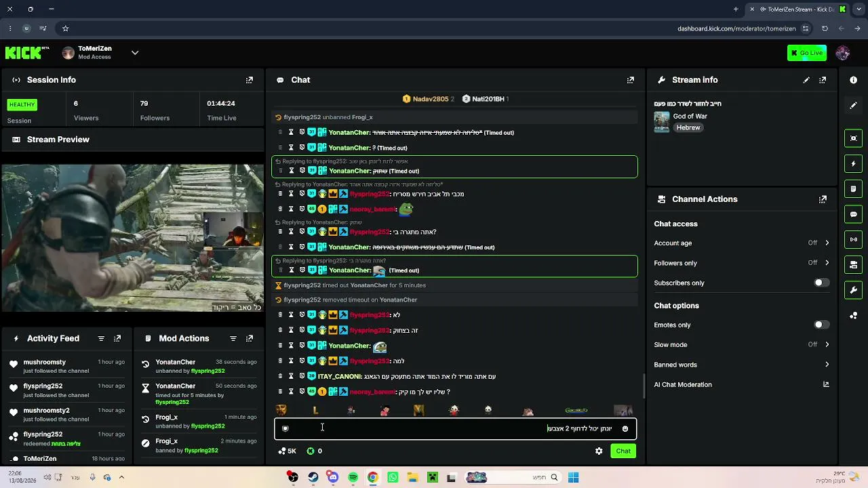Click the mushroomsty follow entry in Activity Feed
This screenshot has width=868, height=488.
click(66, 366)
